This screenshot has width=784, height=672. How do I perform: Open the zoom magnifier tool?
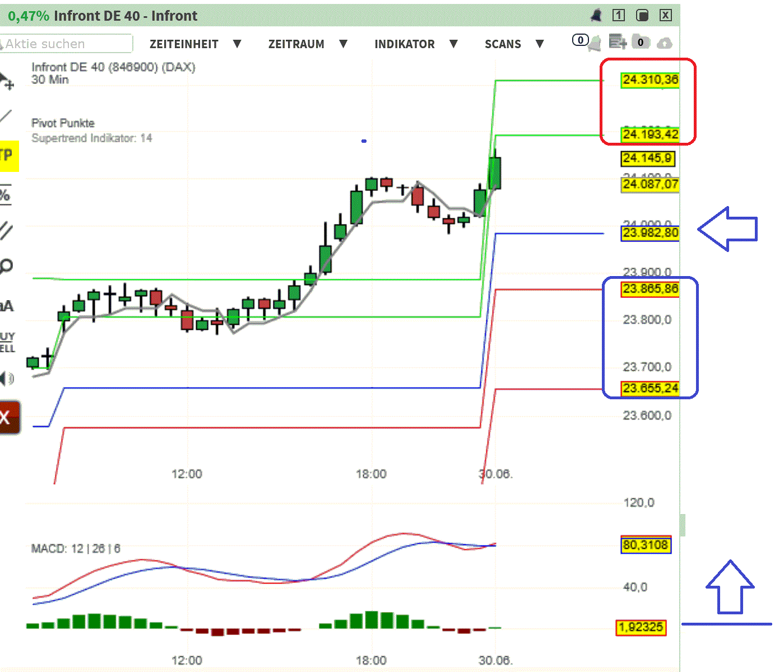click(7, 266)
